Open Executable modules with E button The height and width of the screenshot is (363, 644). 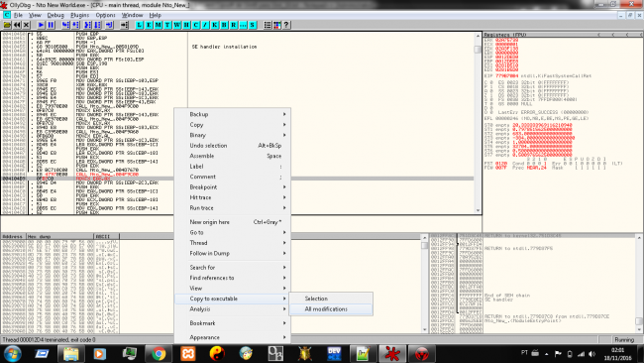coord(149,25)
